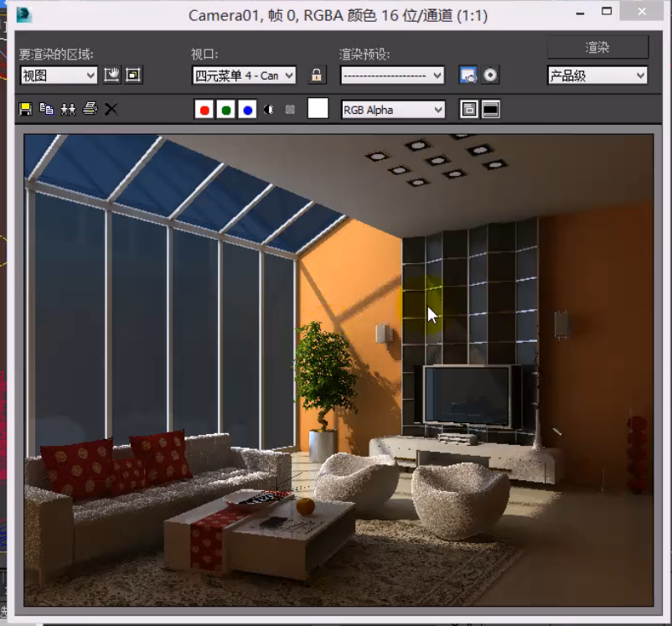Toggle the green channel display
This screenshot has height=626, width=672.
pos(225,110)
